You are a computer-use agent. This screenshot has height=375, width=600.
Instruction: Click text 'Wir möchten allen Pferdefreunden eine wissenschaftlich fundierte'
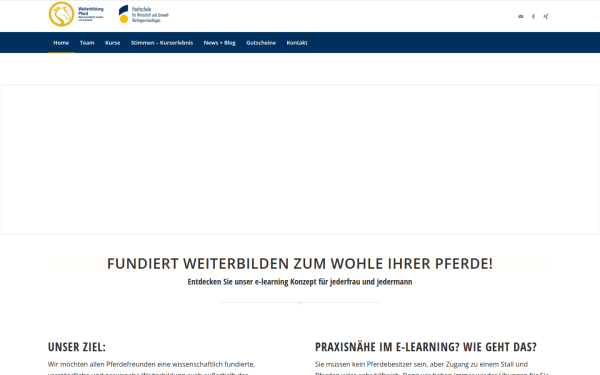tap(152, 364)
